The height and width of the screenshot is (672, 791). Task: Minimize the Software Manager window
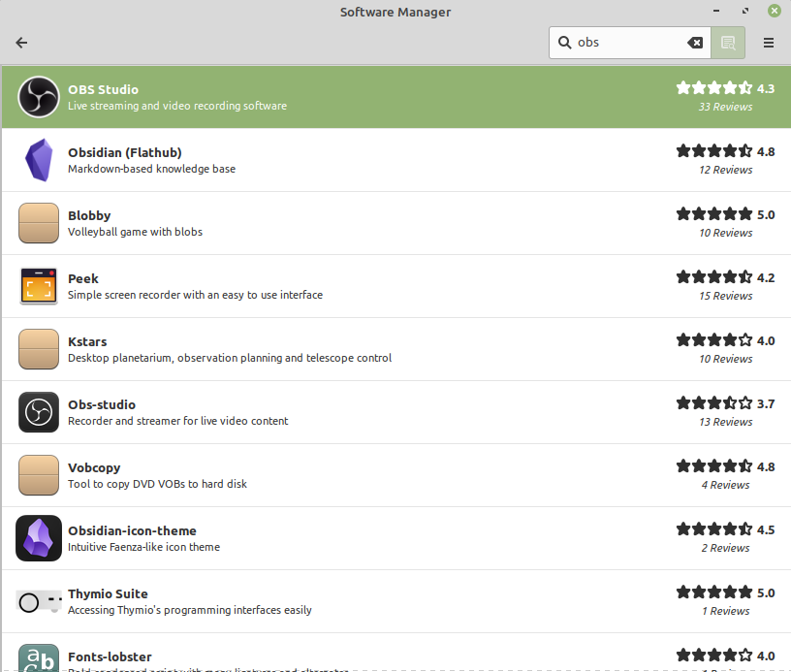(715, 11)
